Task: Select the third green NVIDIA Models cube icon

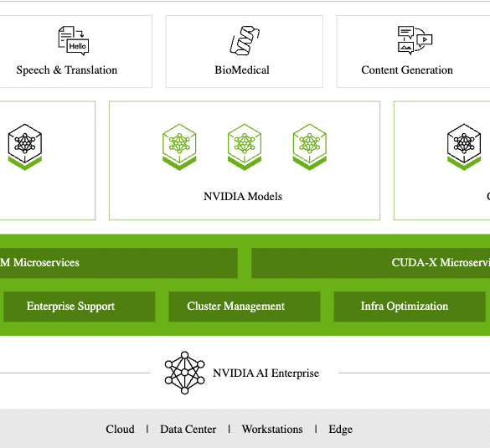Action: (x=310, y=147)
